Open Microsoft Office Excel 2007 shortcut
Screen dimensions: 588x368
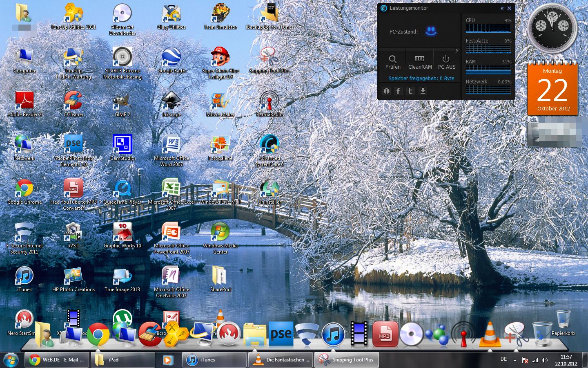pos(171,194)
